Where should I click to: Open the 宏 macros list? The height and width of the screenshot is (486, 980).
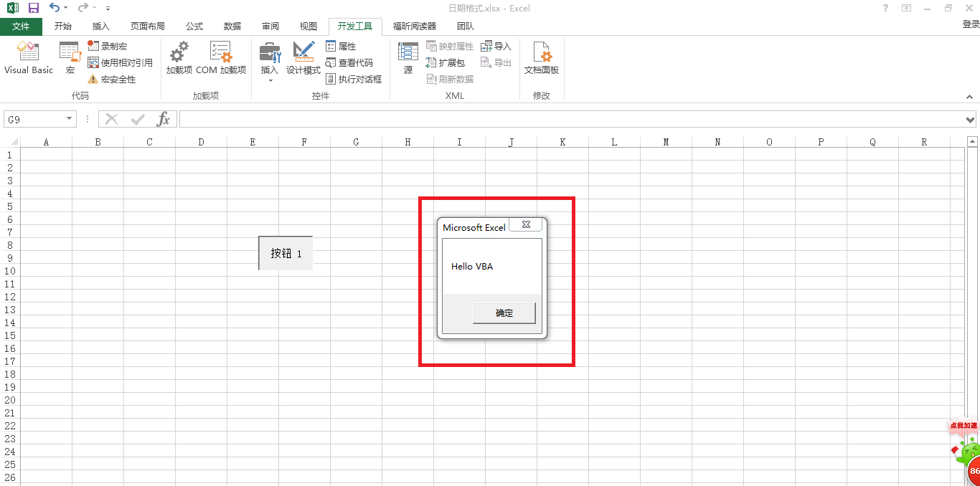(70, 58)
